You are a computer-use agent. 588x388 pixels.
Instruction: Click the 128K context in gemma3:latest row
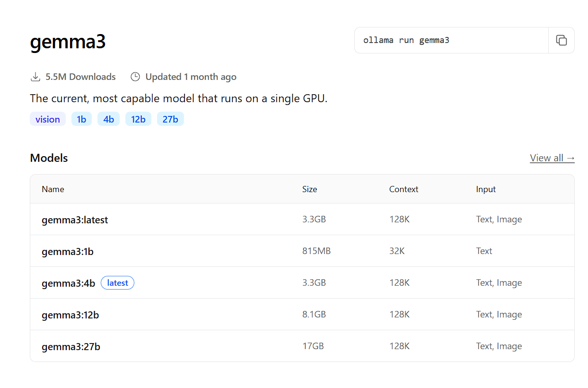(399, 220)
